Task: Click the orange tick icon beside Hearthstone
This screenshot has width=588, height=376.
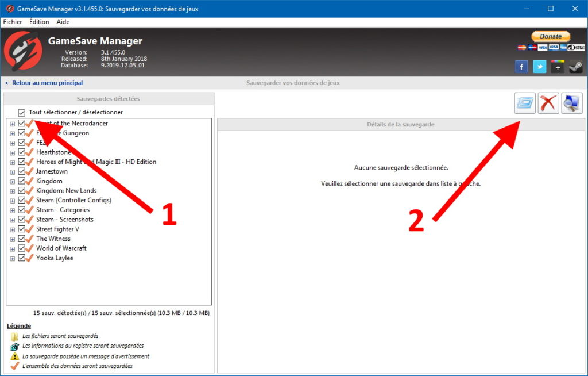Action: [x=30, y=152]
